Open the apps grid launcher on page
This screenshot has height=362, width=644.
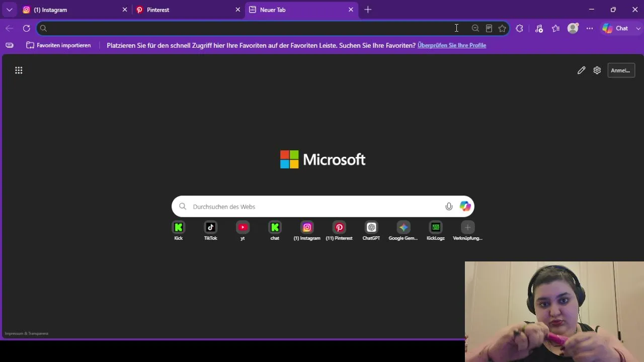point(19,70)
